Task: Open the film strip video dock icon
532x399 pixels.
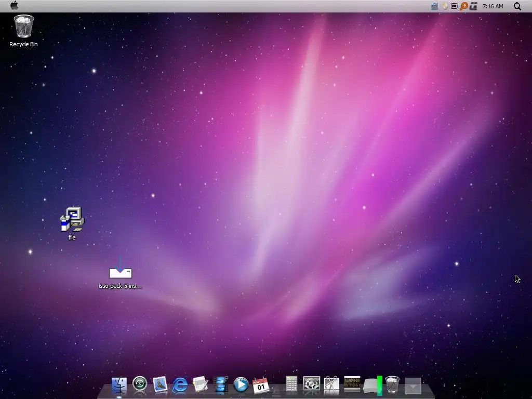Action: point(221,385)
